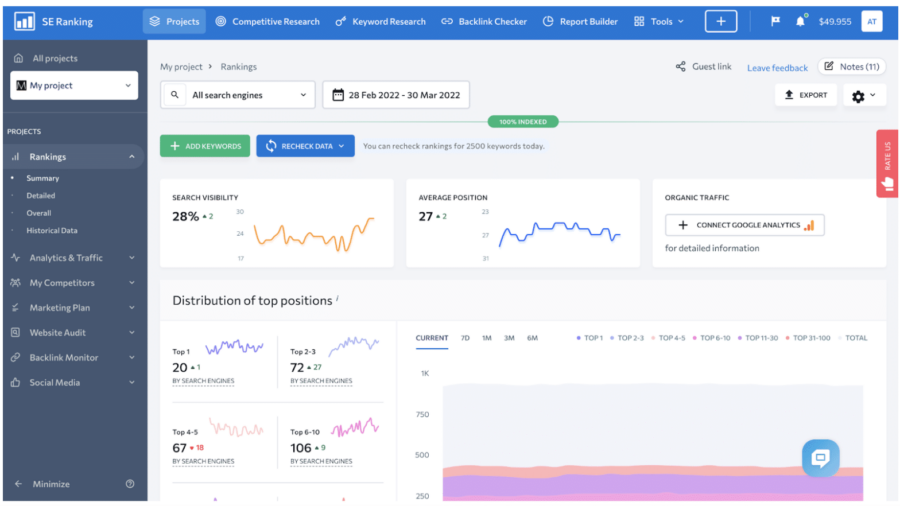
Task: Go to Keyword Research
Action: pos(381,21)
